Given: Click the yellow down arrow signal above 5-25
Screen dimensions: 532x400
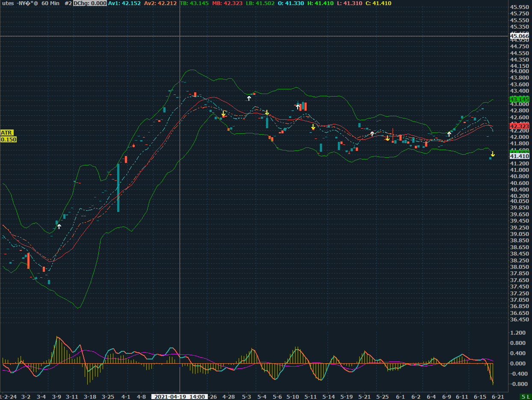Looking at the screenshot, I should 387,138.
